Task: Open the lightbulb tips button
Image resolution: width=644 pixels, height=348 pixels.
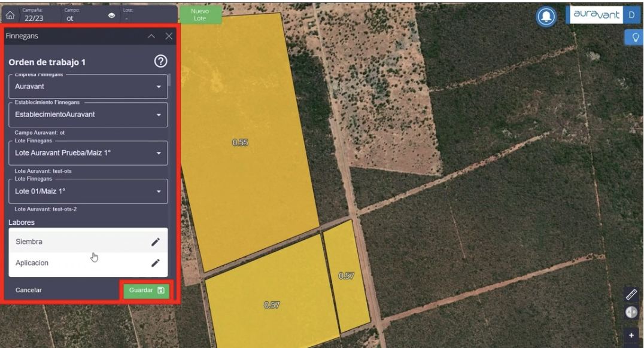Action: [635, 37]
